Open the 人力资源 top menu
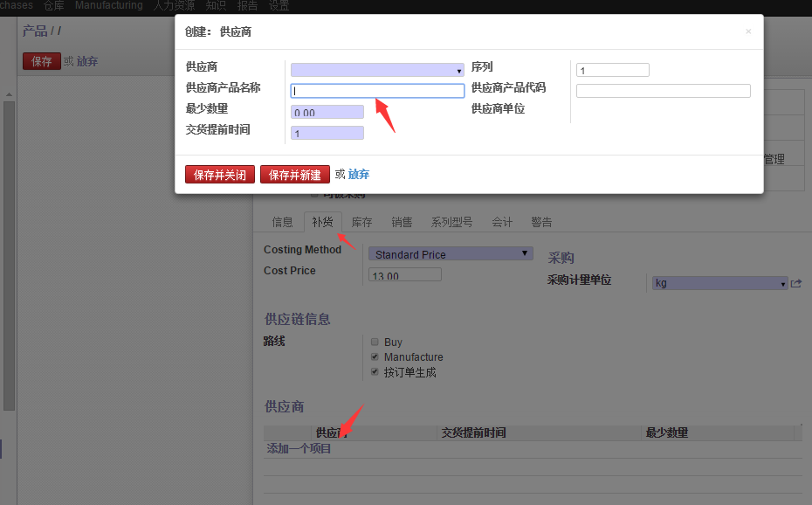Image resolution: width=812 pixels, height=505 pixels. point(175,6)
